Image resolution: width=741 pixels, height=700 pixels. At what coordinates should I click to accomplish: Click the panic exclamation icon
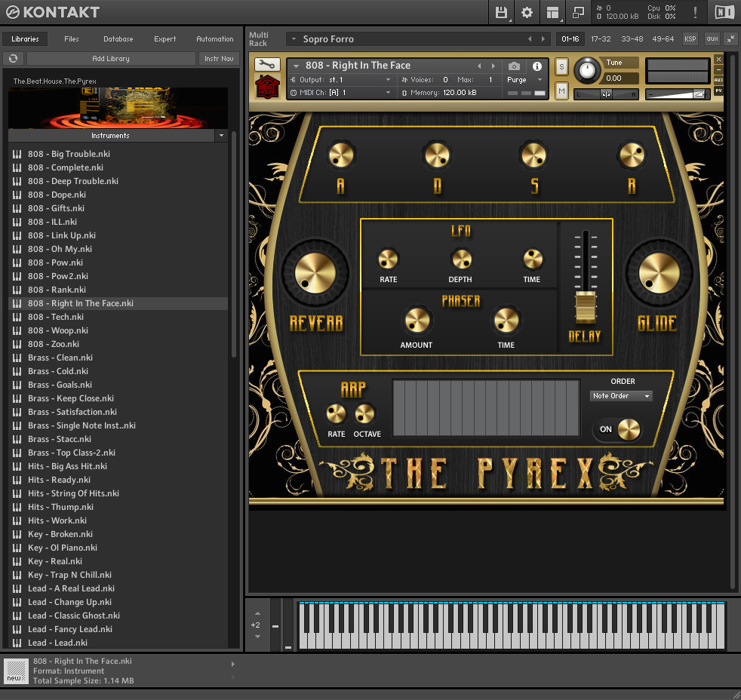point(695,12)
